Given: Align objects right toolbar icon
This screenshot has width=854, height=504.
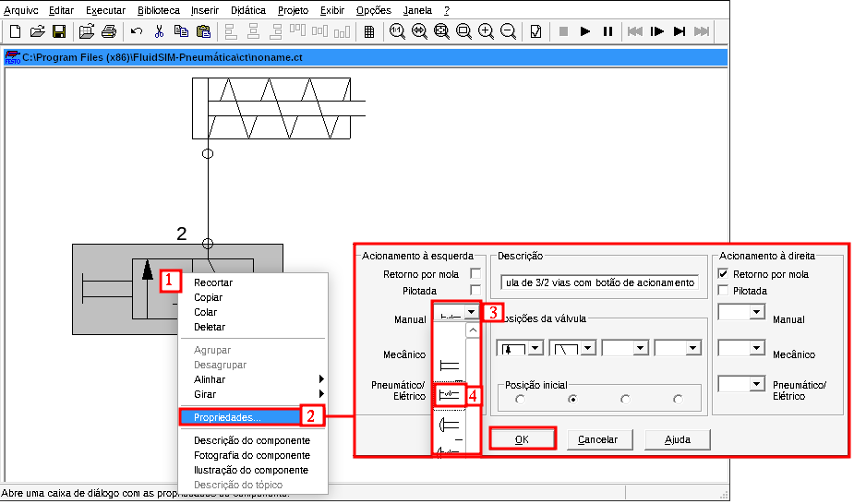Looking at the screenshot, I should 276,31.
